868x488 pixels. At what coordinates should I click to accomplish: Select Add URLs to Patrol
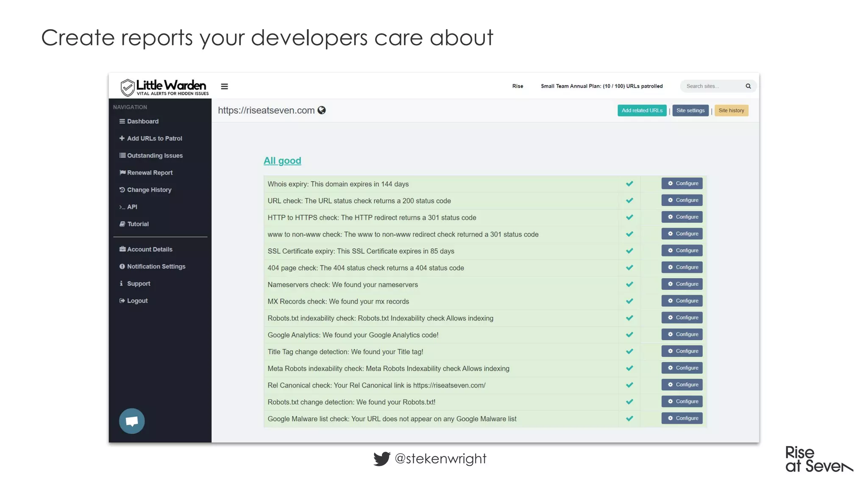151,139
